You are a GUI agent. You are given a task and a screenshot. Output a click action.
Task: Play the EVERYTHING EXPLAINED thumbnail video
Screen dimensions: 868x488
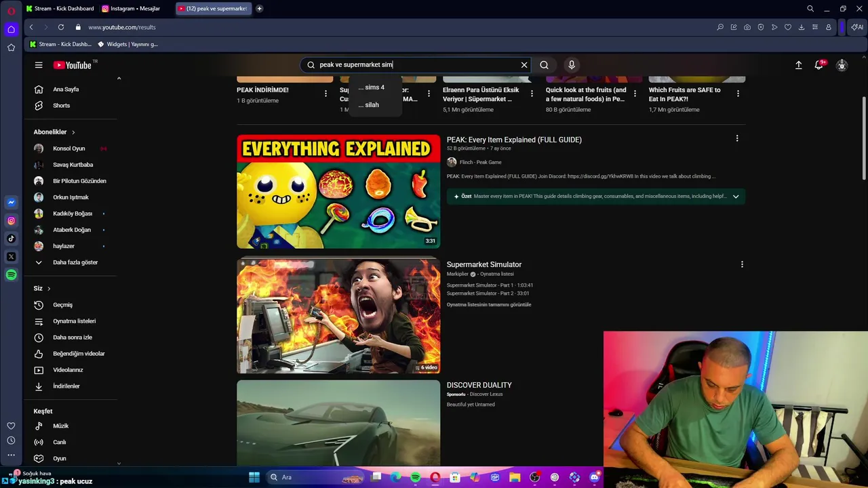(338, 192)
